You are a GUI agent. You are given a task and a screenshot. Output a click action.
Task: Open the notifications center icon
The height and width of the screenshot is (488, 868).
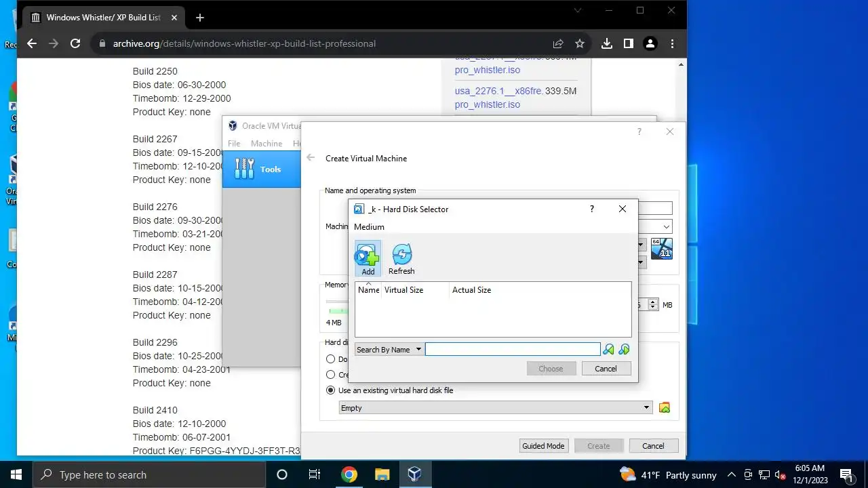(x=846, y=474)
